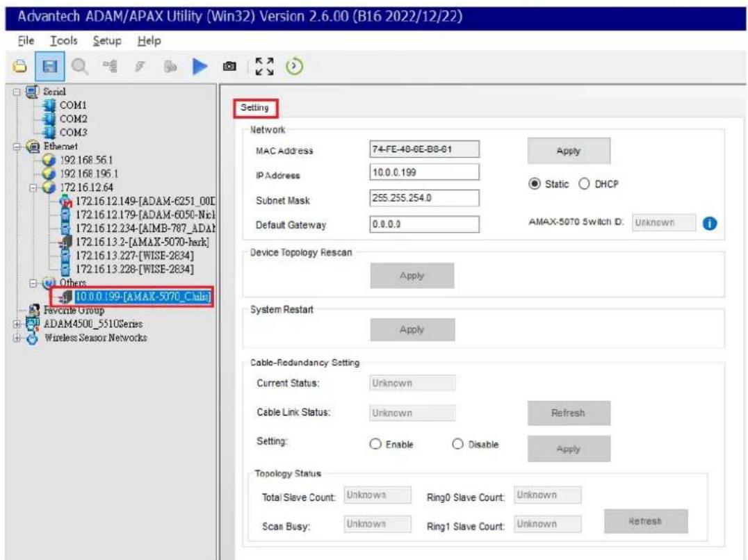Click the ADAM4500_5510Series icon
This screenshot has height=560, width=748.
(x=33, y=324)
